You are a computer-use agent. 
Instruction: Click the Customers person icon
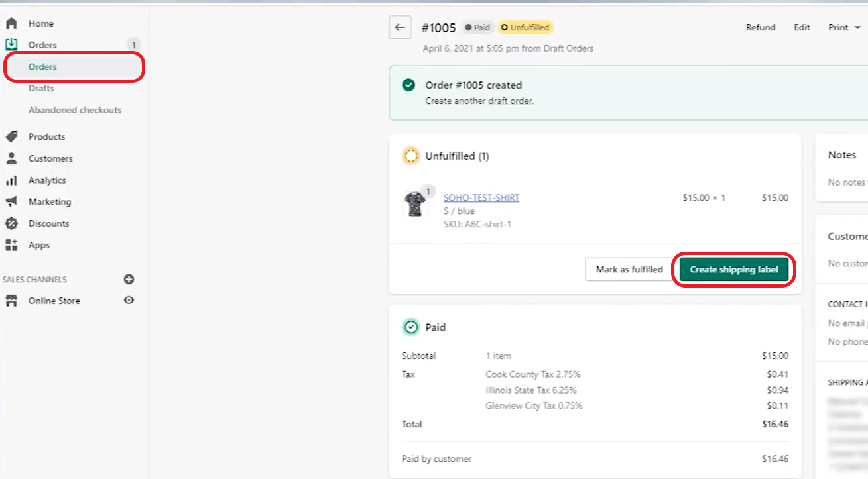tap(13, 158)
